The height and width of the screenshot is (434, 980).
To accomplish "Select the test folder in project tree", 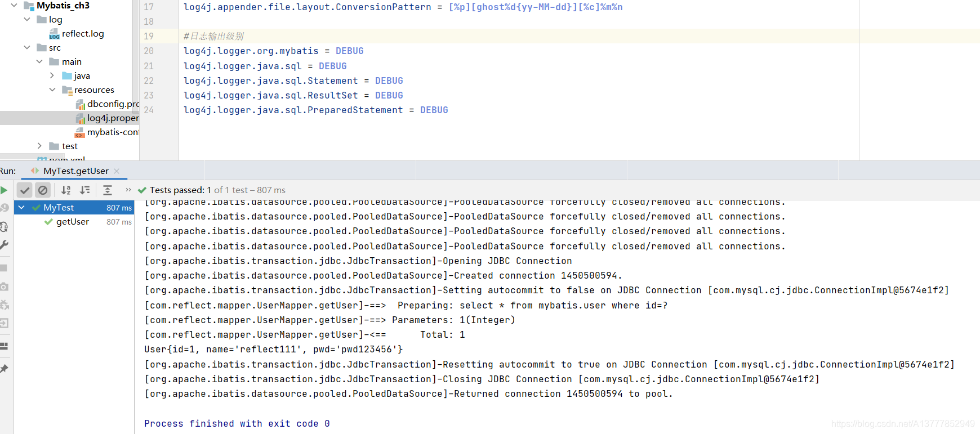I will click(x=70, y=146).
